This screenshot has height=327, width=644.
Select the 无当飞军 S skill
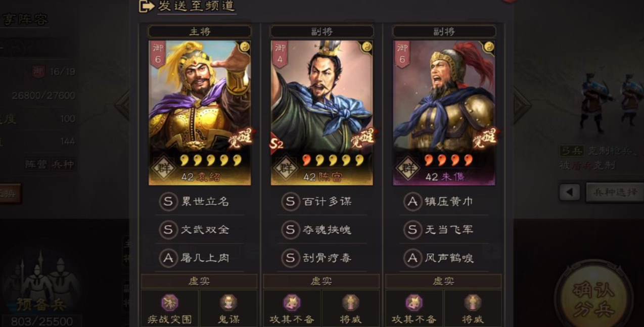click(439, 229)
